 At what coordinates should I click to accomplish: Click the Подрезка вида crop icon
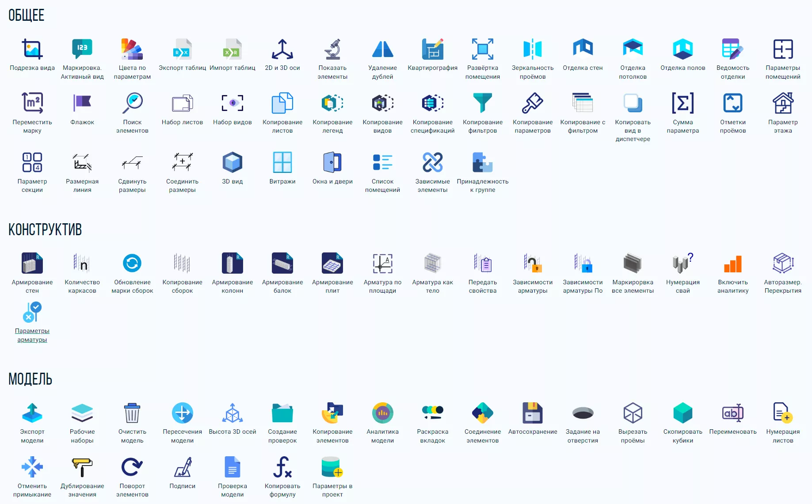pos(32,49)
